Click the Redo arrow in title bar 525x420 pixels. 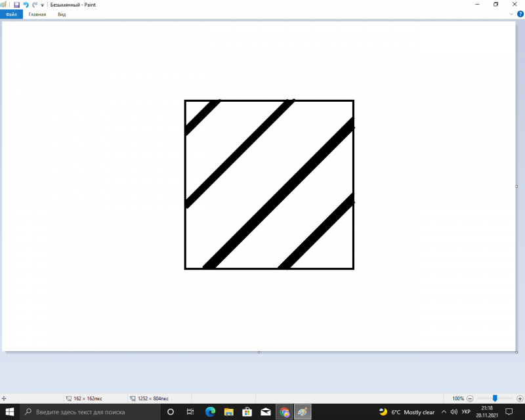pos(34,5)
